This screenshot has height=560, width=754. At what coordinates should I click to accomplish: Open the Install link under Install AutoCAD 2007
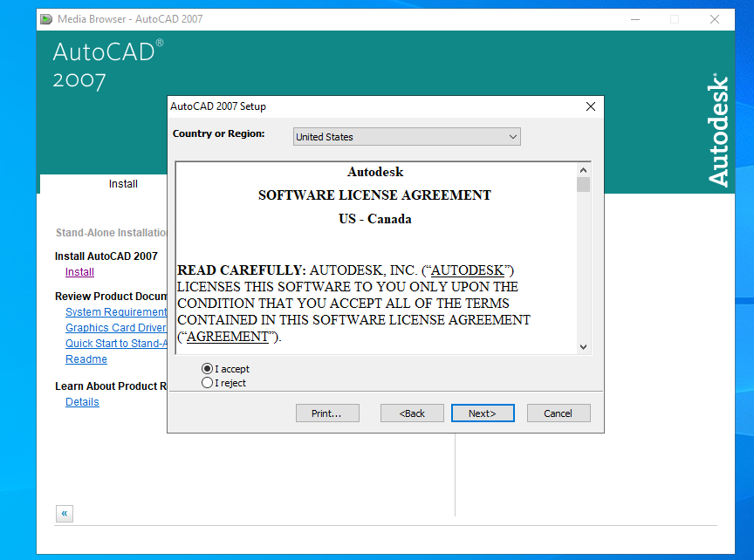tap(79, 272)
